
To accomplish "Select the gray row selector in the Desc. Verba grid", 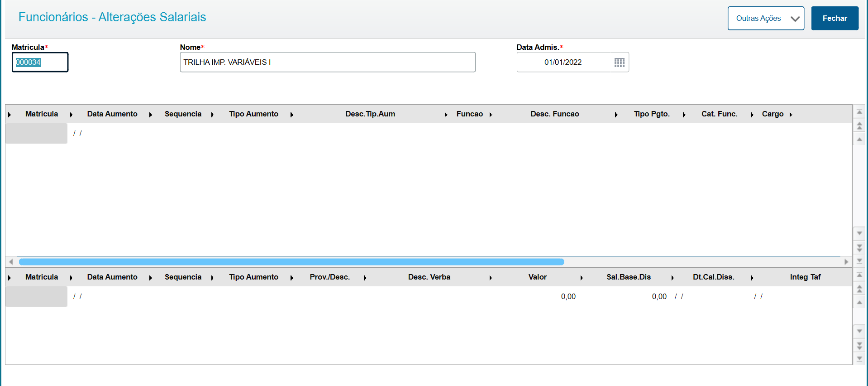I will [x=36, y=296].
